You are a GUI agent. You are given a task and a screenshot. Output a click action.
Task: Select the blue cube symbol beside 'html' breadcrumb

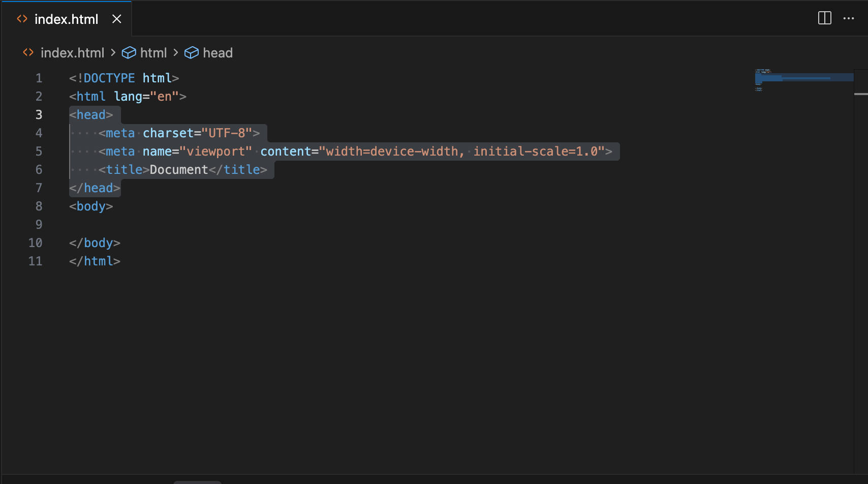click(x=129, y=52)
